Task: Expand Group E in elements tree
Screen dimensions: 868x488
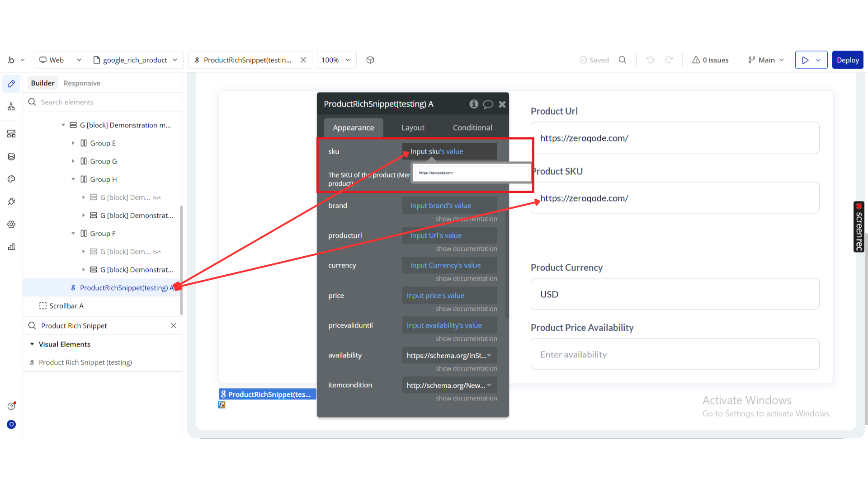Action: pos(73,143)
